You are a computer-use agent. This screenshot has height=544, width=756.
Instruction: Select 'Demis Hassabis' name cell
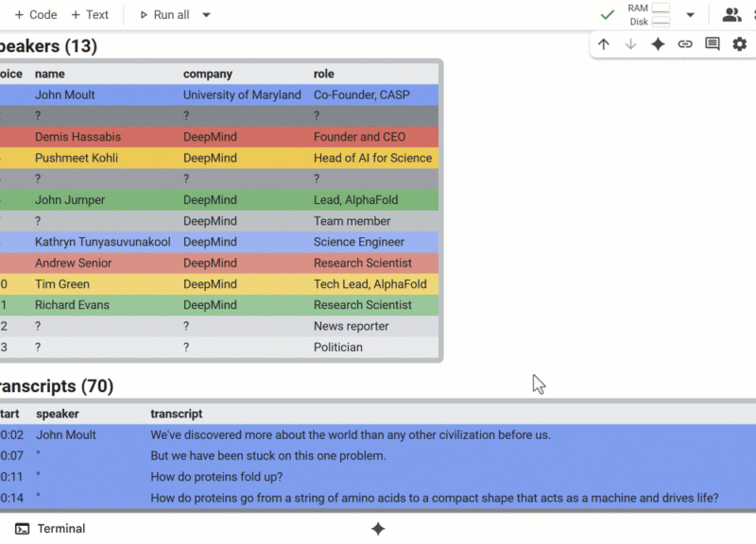coord(77,137)
